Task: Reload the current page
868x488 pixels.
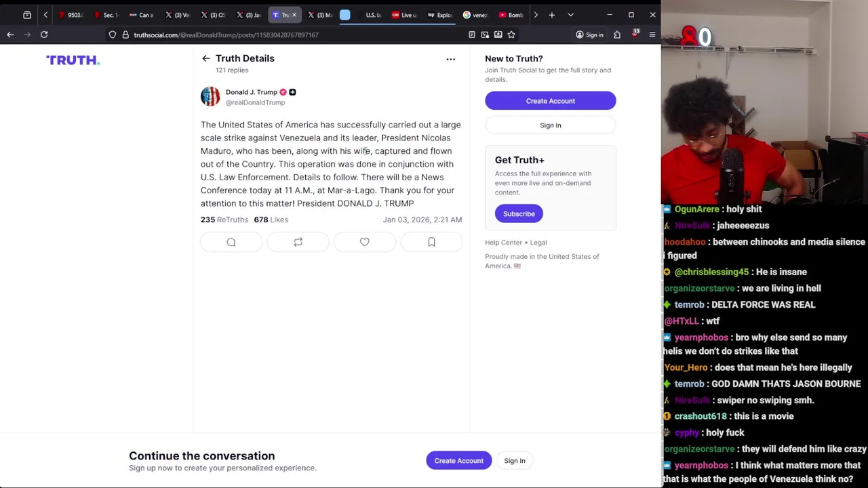Action: 44,35
